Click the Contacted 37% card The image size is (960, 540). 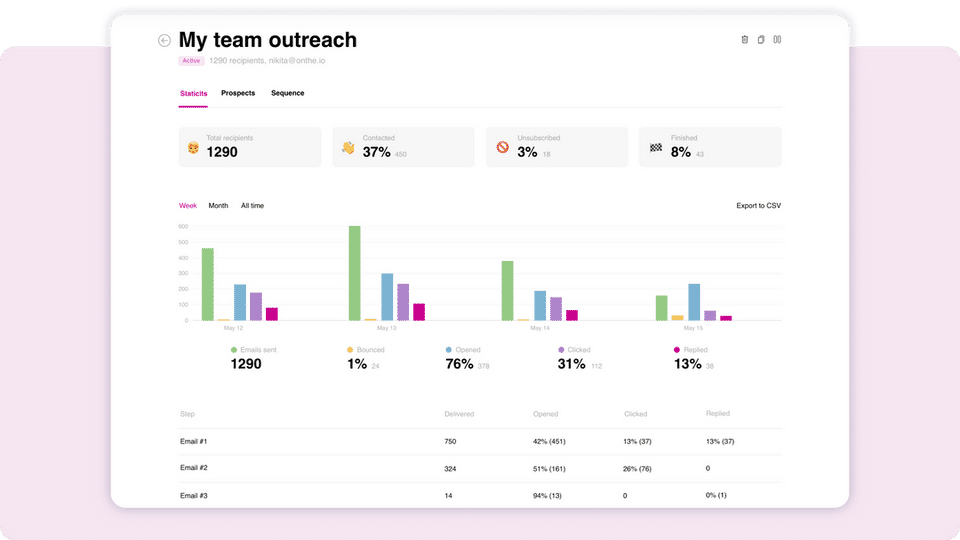coord(403,147)
